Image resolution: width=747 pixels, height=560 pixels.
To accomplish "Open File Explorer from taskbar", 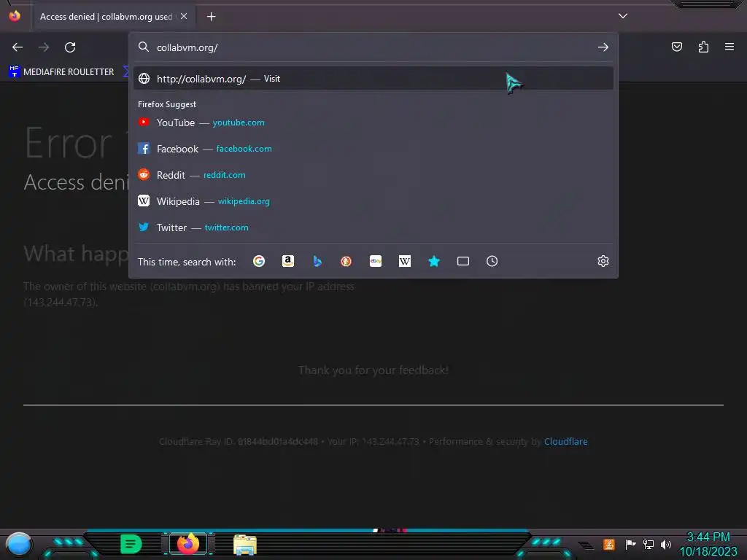I will [245, 545].
